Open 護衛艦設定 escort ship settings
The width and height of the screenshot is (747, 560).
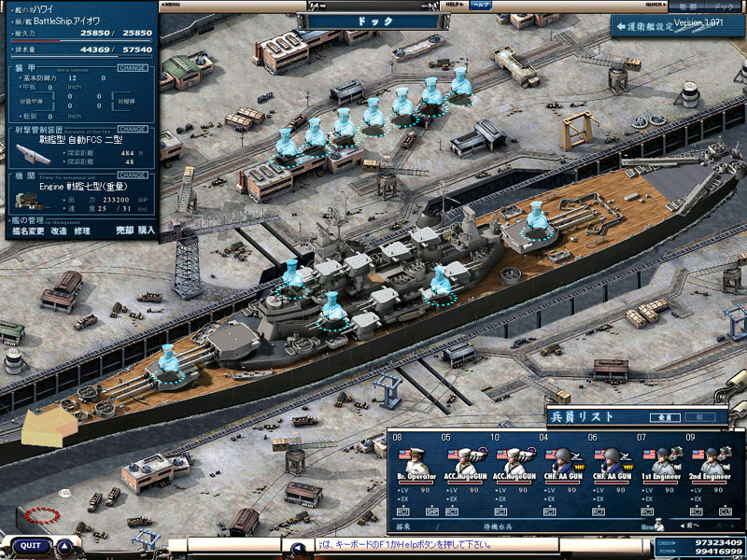tap(678, 26)
